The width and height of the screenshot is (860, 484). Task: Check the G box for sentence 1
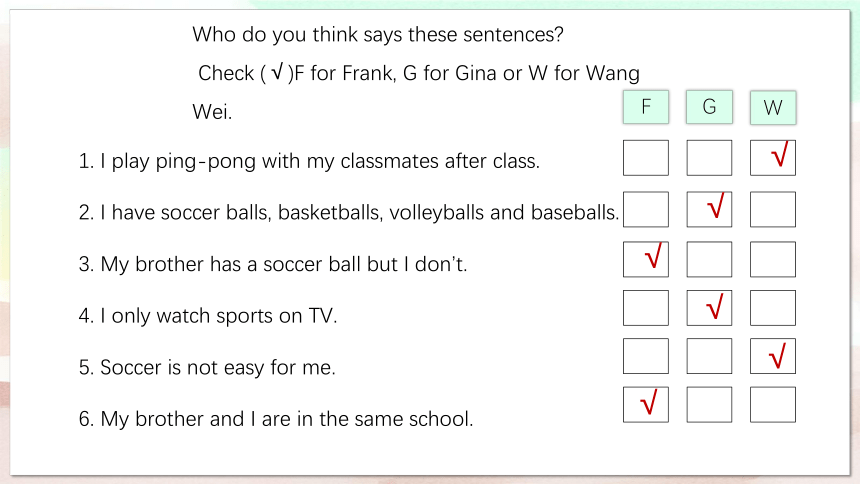click(709, 158)
